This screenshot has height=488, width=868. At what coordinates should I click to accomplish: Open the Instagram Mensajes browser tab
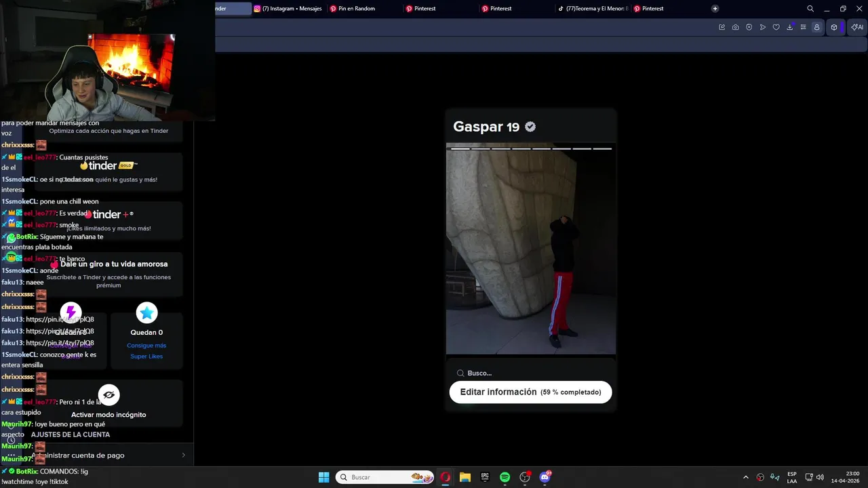(289, 9)
